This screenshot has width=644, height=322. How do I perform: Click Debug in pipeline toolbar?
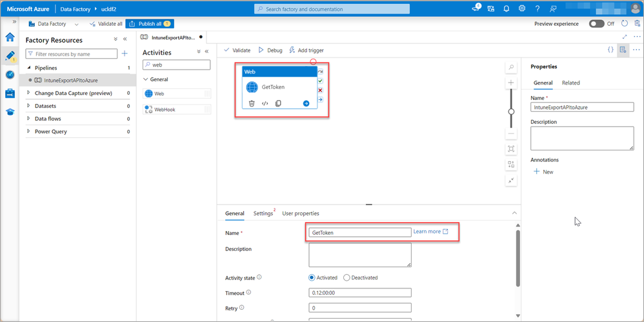click(x=270, y=50)
